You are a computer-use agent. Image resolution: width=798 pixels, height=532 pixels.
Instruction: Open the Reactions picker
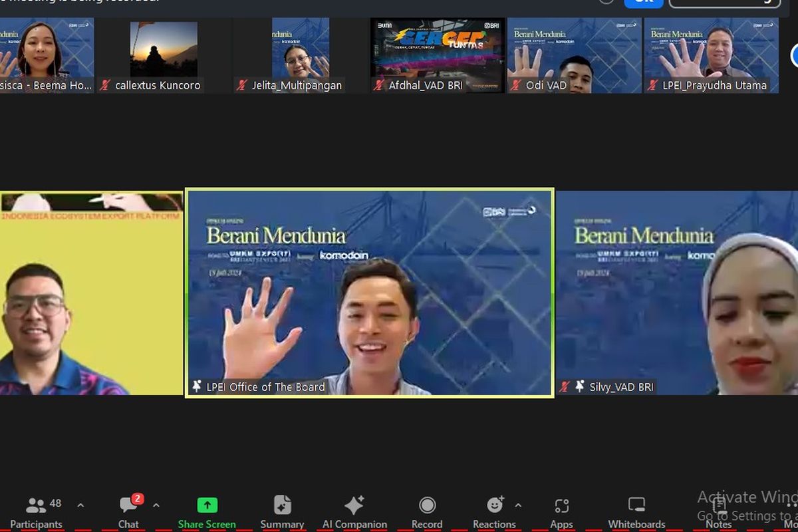(x=494, y=512)
